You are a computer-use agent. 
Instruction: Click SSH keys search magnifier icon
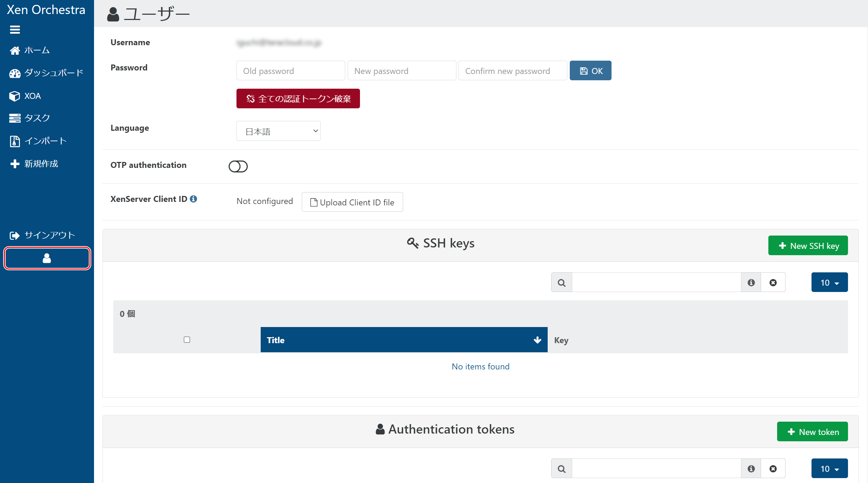pos(562,283)
